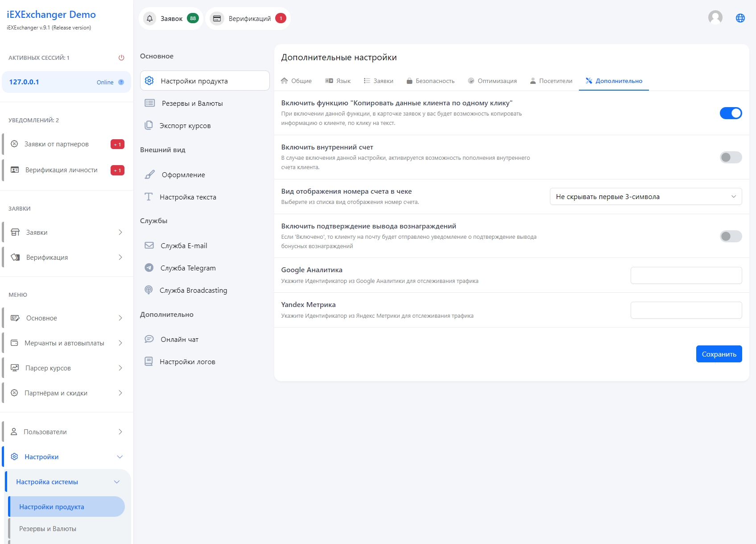Click the globe language icon

[x=740, y=18]
